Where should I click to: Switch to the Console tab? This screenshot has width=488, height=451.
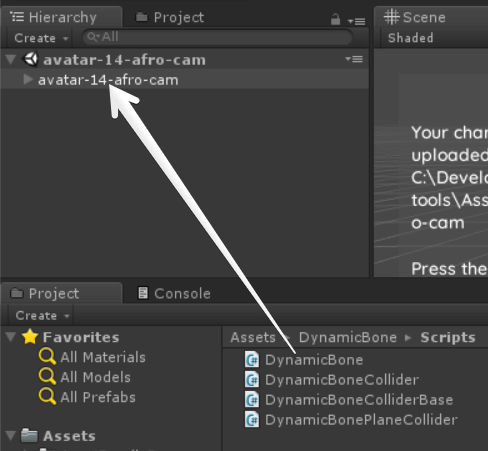pyautogui.click(x=174, y=293)
